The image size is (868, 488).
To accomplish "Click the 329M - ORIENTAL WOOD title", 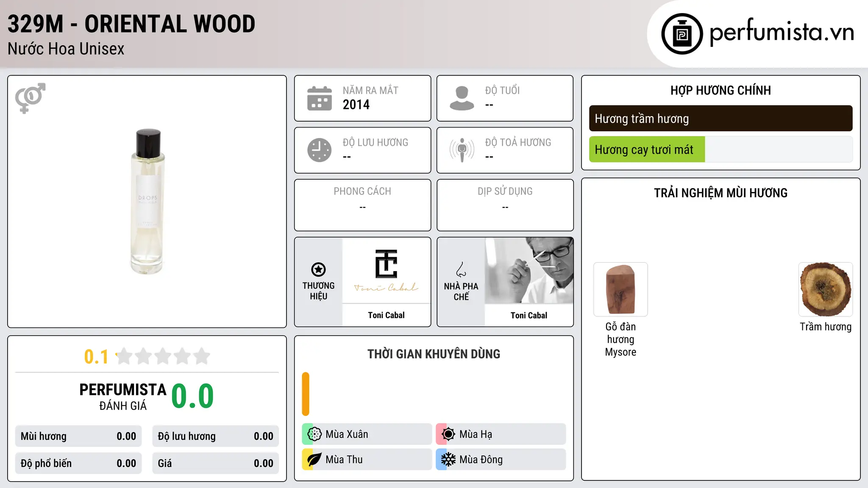I will pos(131,24).
